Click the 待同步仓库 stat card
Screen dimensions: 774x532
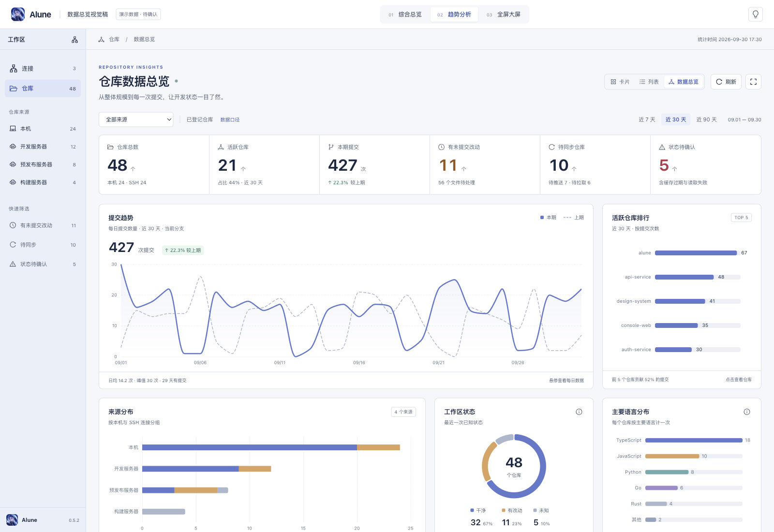595,165
